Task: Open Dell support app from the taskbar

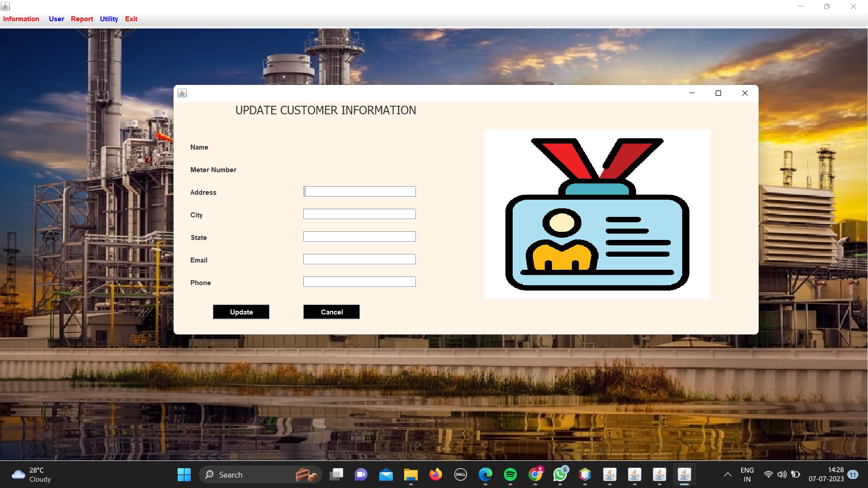Action: (460, 475)
